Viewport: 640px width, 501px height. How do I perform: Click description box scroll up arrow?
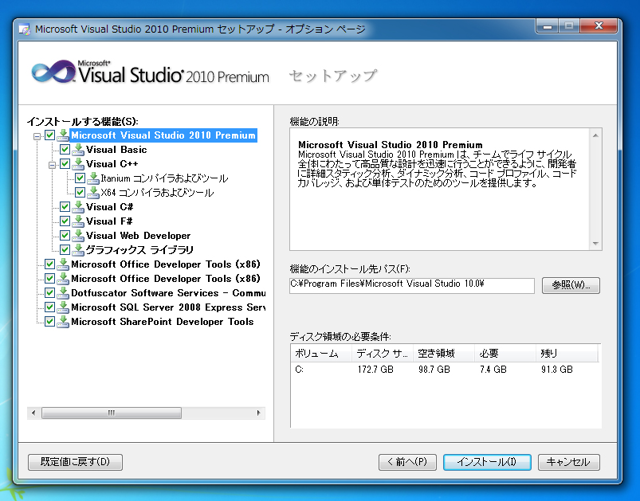[x=596, y=135]
